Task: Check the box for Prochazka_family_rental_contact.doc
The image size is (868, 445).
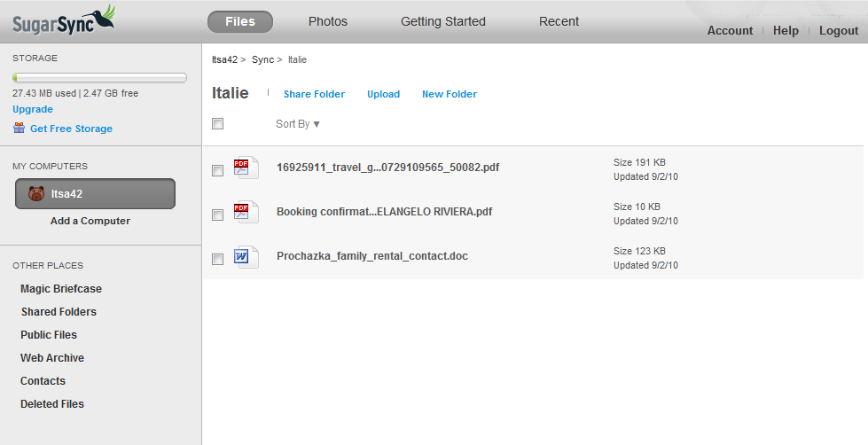Action: 217,259
